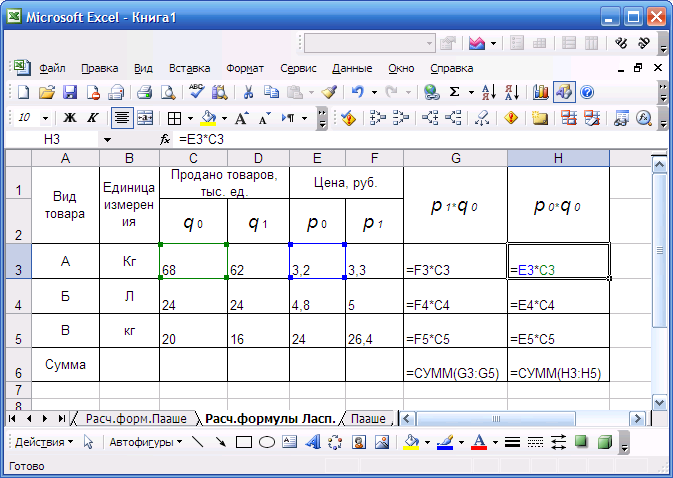Screen dimensions: 673x478
Task: Open the Chart Wizard icon
Action: tap(541, 92)
